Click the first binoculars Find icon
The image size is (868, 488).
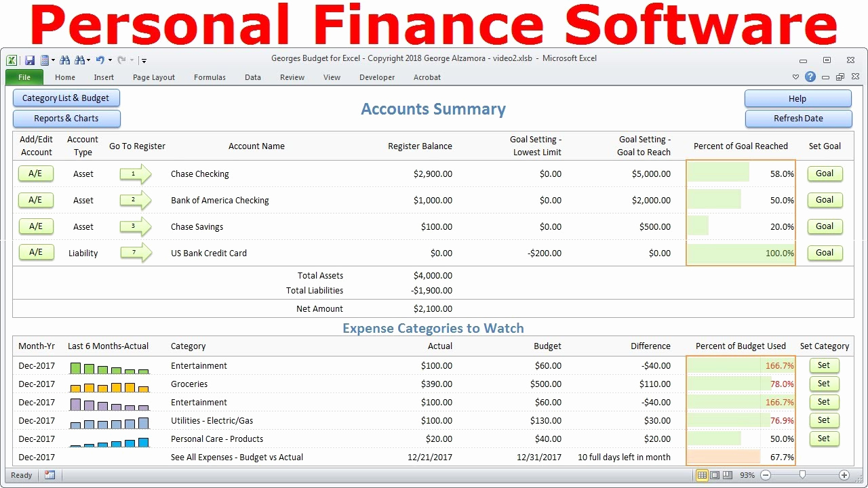pyautogui.click(x=65, y=60)
